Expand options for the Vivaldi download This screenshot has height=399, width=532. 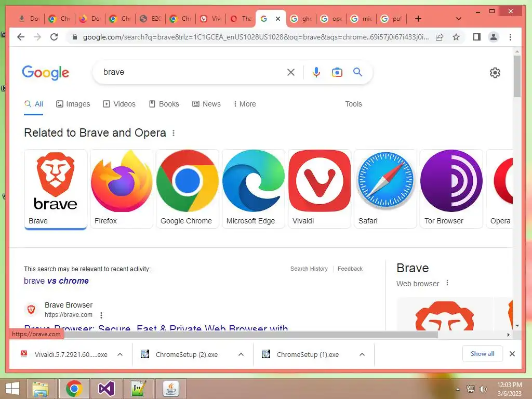tap(120, 354)
